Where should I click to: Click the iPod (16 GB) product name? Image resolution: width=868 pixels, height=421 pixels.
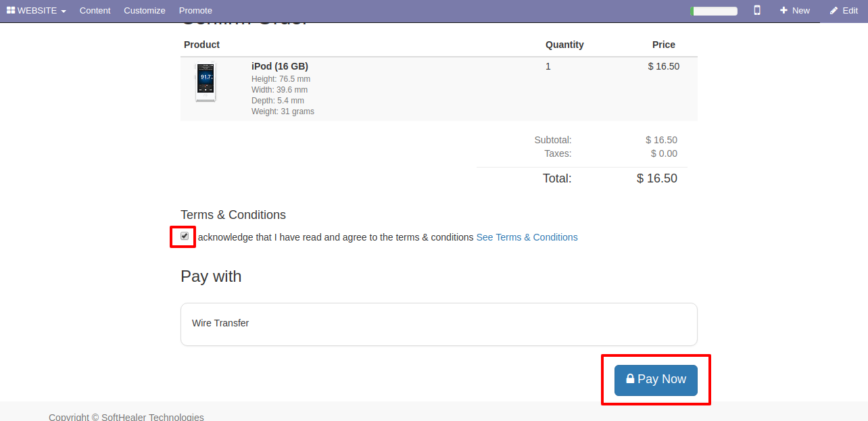280,66
